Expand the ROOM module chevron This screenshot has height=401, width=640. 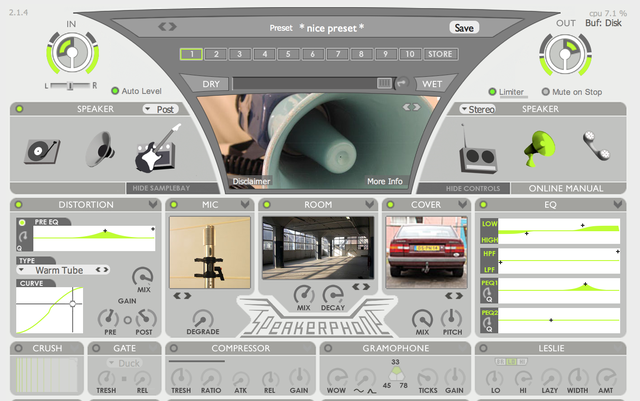pos(369,204)
